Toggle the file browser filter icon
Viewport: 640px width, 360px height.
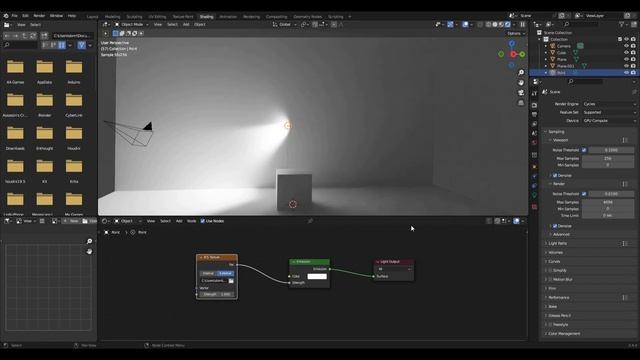(x=82, y=45)
